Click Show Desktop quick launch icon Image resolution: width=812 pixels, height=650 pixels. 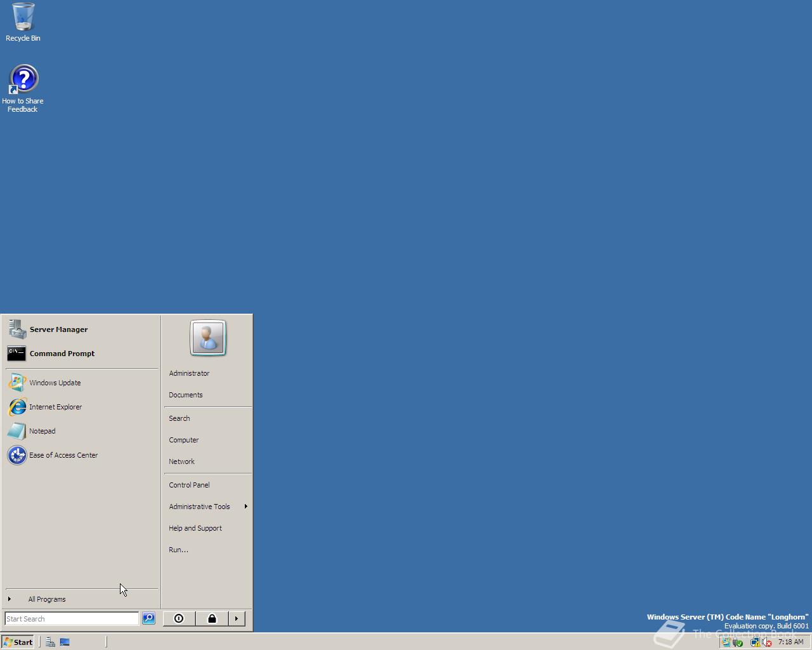click(x=65, y=642)
